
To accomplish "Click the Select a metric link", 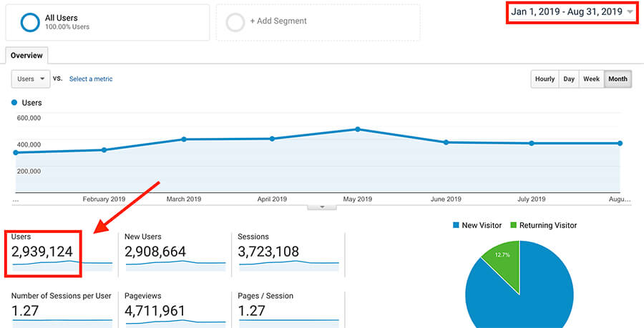I will 91,79.
